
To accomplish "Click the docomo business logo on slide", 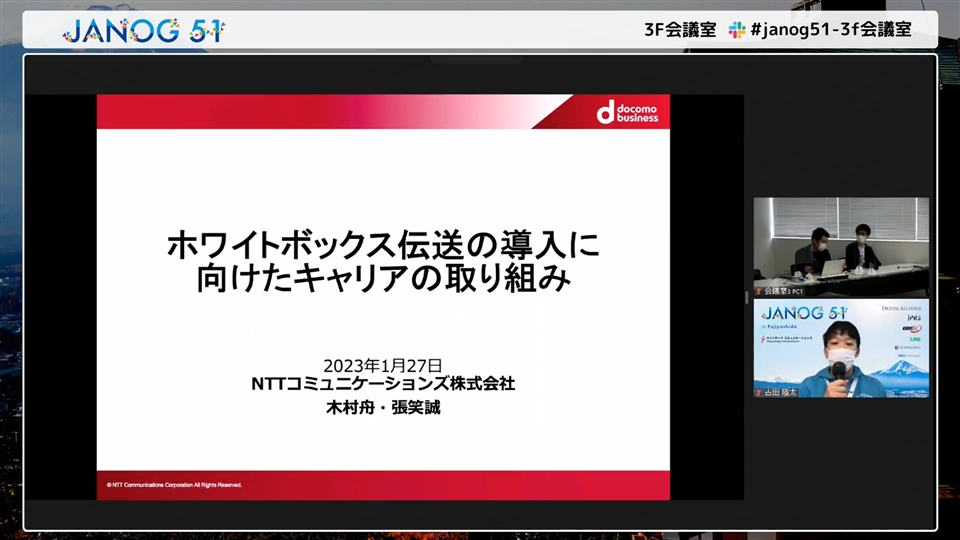I will (x=628, y=113).
